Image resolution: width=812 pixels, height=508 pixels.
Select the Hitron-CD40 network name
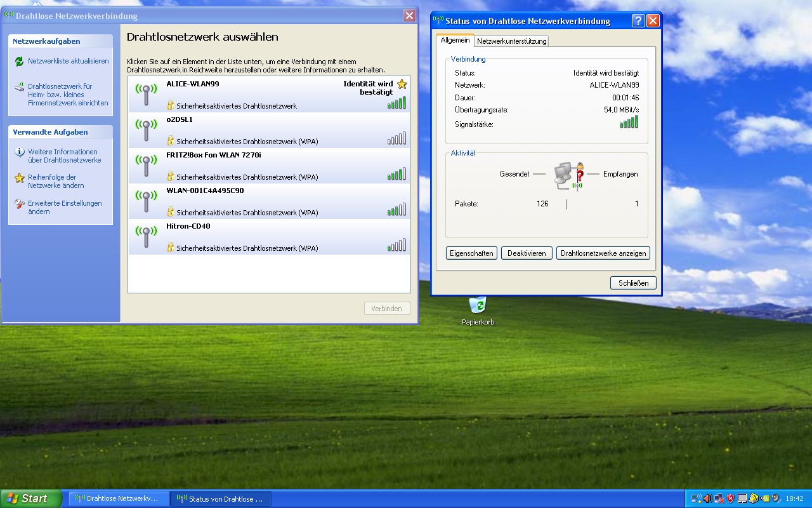point(188,226)
